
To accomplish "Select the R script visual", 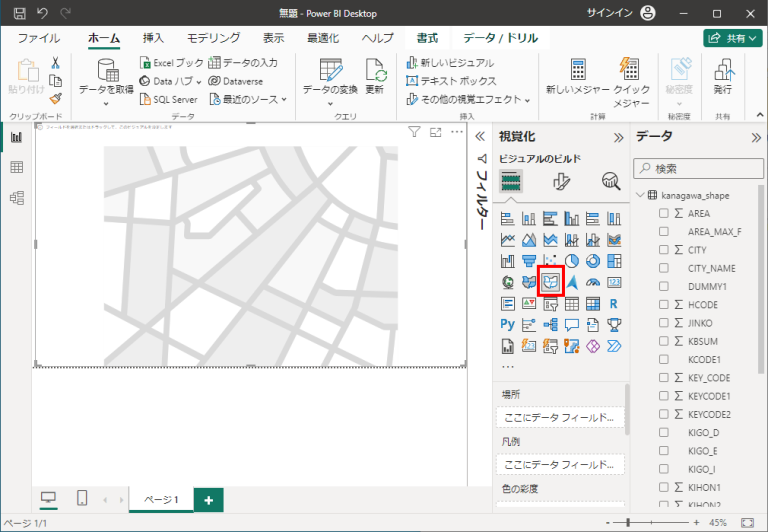I will (614, 304).
